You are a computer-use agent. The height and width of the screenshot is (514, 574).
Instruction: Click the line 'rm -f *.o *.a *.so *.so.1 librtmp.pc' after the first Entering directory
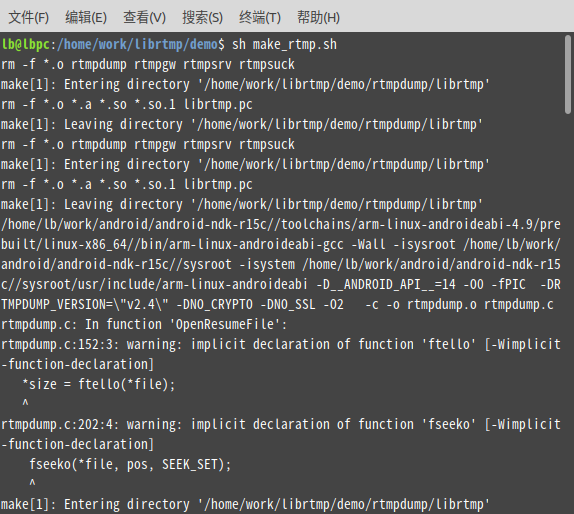click(x=127, y=104)
